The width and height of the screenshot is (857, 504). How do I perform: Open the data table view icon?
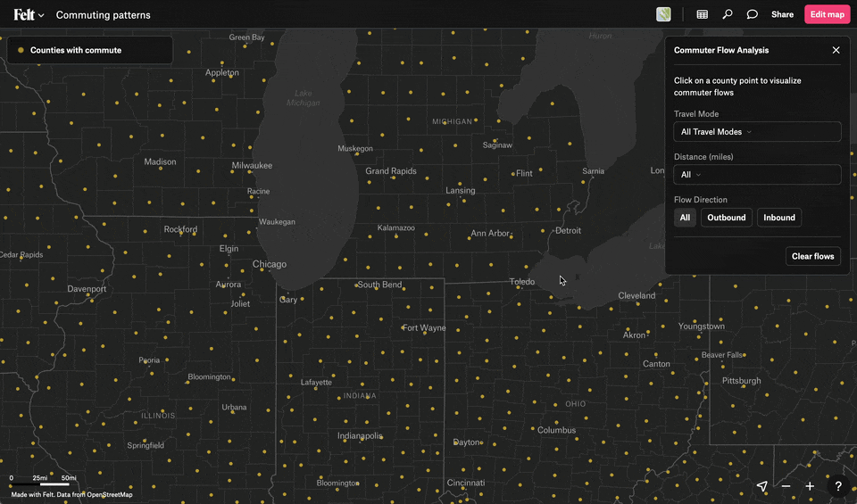tap(703, 14)
